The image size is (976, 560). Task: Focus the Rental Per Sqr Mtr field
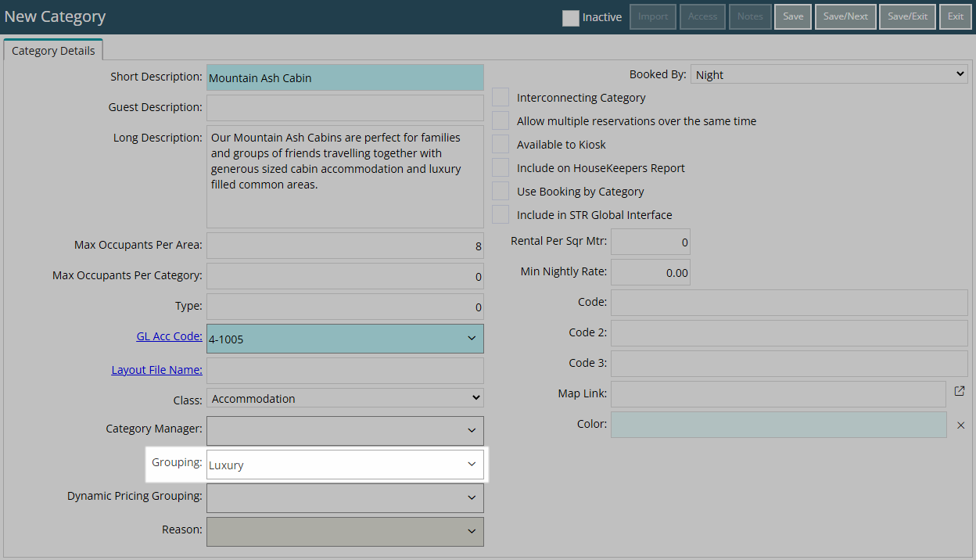click(x=651, y=242)
